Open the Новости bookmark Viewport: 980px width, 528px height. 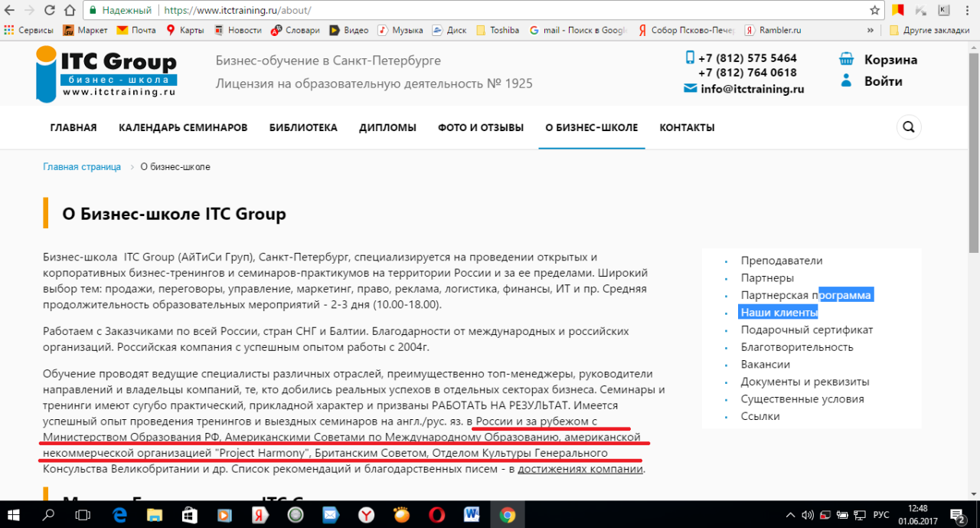coord(237,31)
